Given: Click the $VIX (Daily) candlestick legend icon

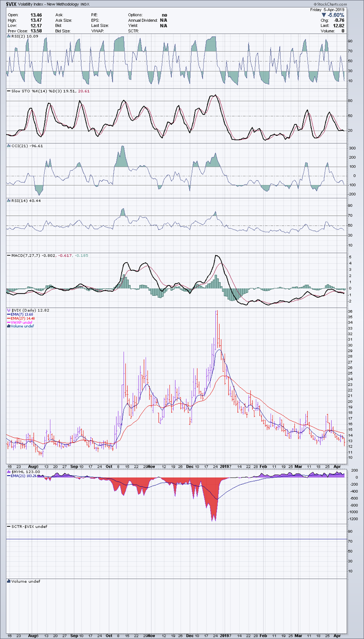Looking at the screenshot, I should (x=8, y=311).
